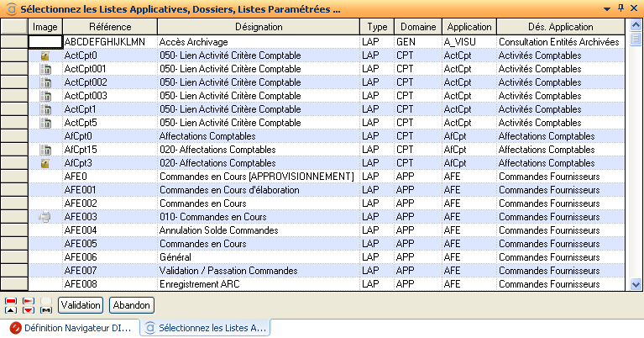The image size is (644, 338).
Task: Click the icon in the AfCpt3 row
Action: tap(45, 163)
